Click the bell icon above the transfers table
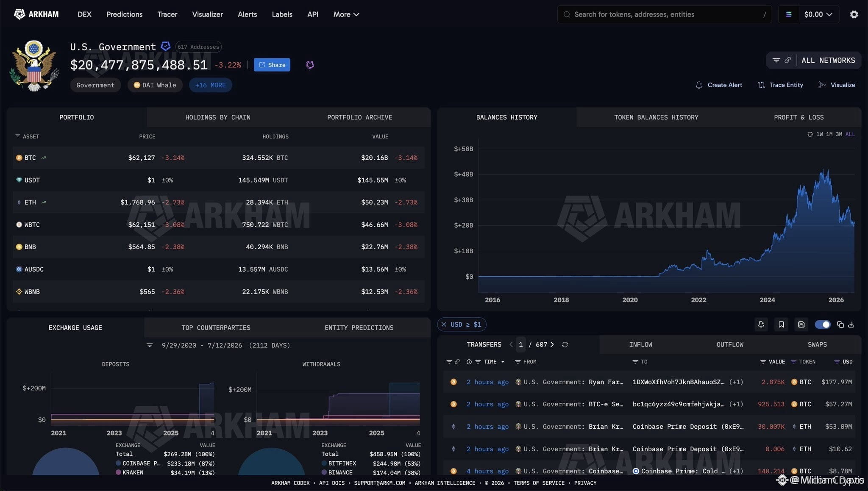The width and height of the screenshot is (868, 491). pos(761,325)
